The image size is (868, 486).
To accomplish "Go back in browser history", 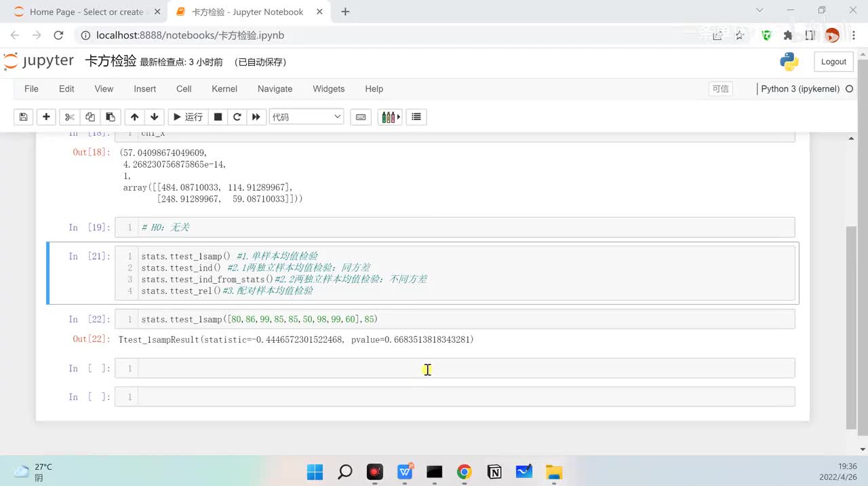I will (x=15, y=35).
